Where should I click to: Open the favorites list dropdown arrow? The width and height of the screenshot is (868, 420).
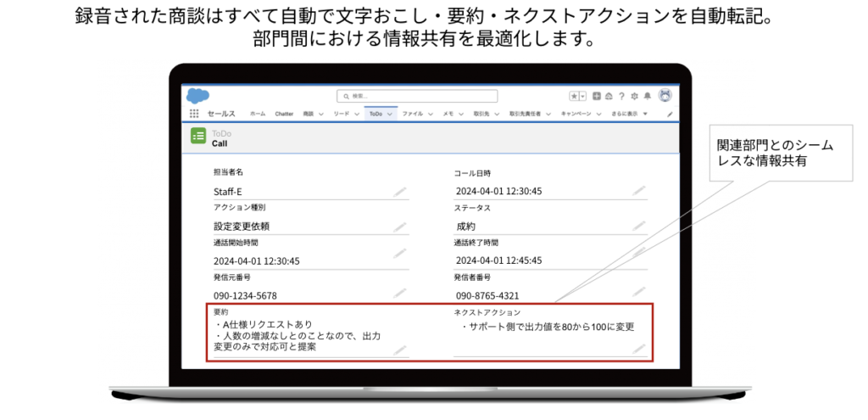pos(582,97)
